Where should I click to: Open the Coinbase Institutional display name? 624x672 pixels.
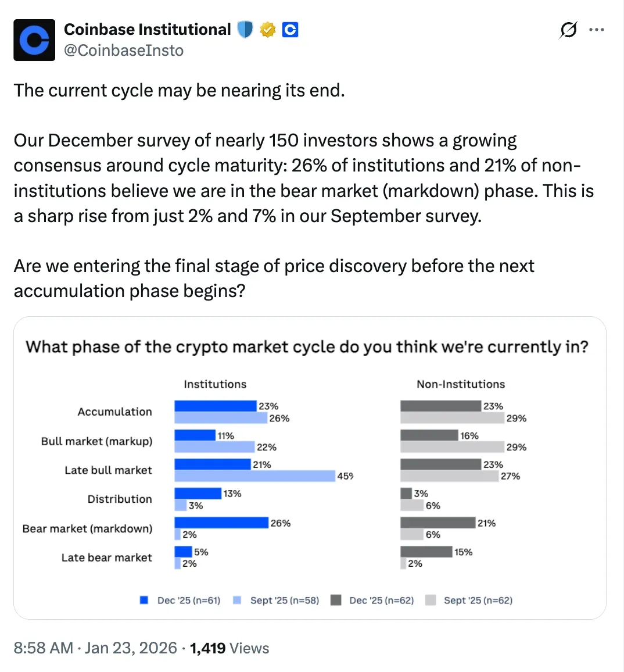point(147,29)
